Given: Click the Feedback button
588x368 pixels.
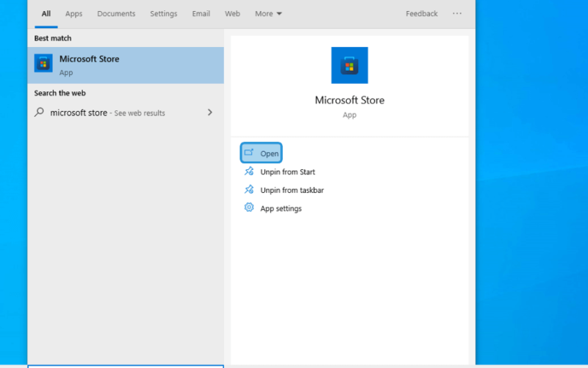Looking at the screenshot, I should click(421, 14).
